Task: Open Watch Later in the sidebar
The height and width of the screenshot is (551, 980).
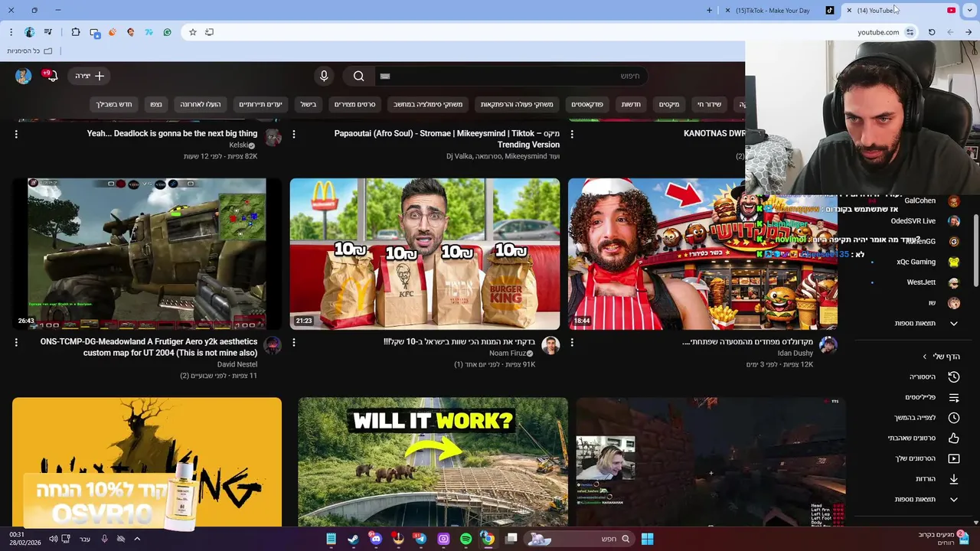Action: (x=926, y=418)
